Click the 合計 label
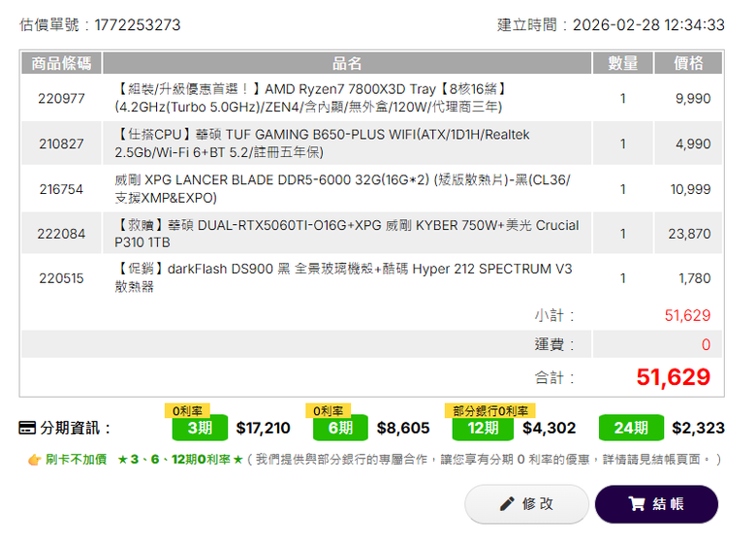This screenshot has width=756, height=544. click(554, 377)
